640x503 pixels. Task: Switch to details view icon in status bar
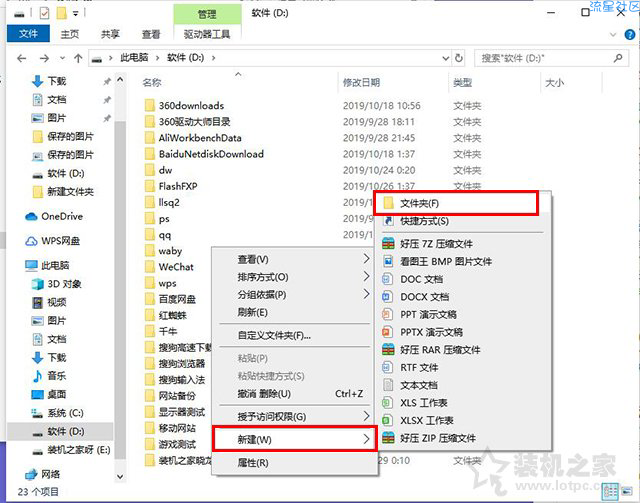coord(611,491)
